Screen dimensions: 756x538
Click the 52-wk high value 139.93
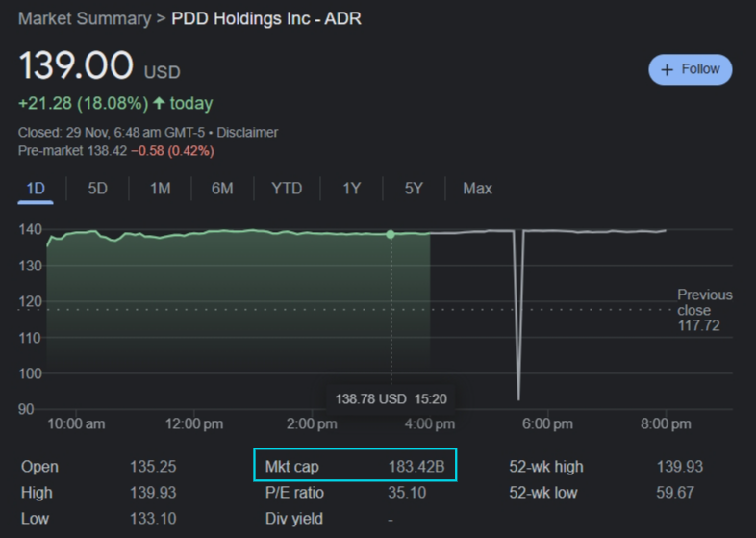(680, 467)
